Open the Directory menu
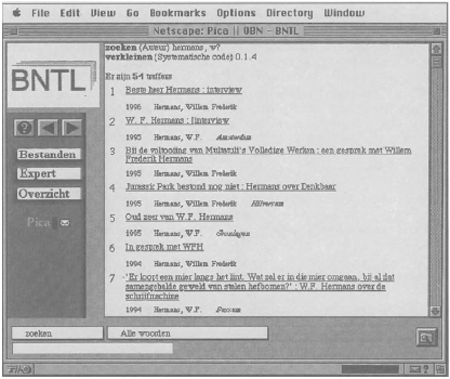 (x=289, y=13)
